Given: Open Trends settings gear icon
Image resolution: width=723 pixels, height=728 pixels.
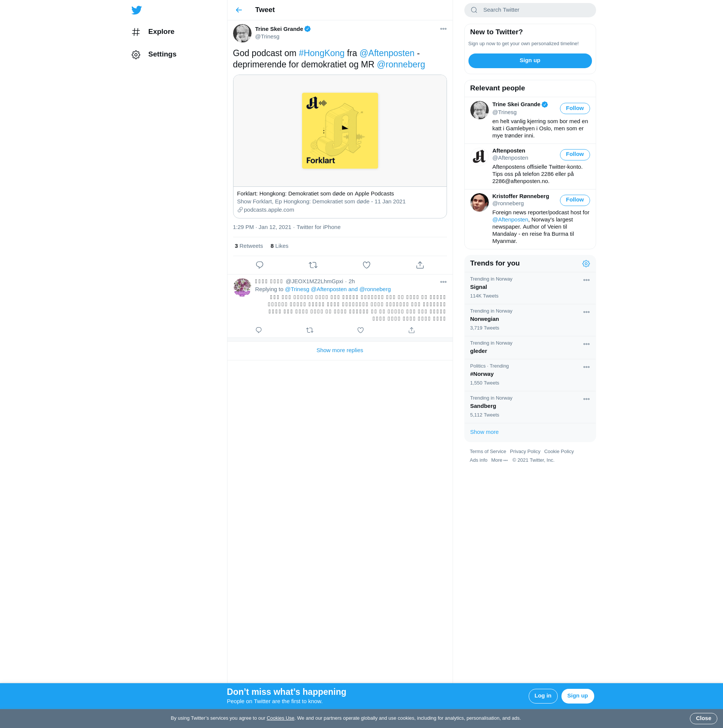Looking at the screenshot, I should 586,263.
